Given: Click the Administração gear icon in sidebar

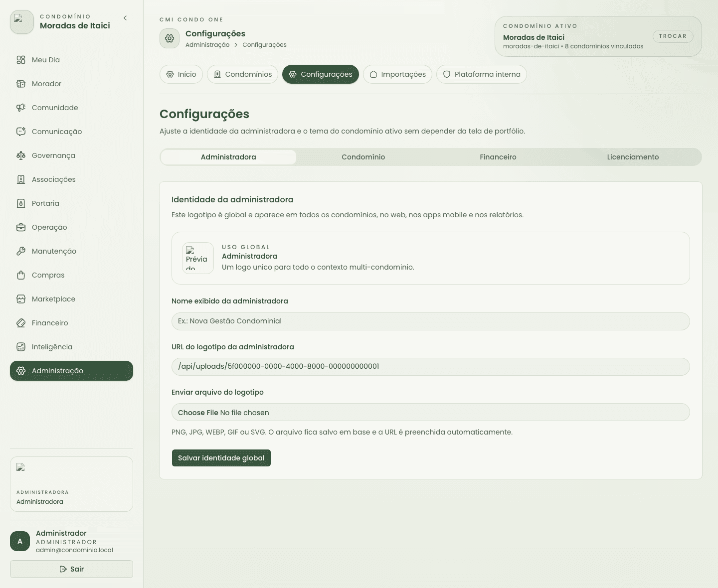Looking at the screenshot, I should point(21,371).
